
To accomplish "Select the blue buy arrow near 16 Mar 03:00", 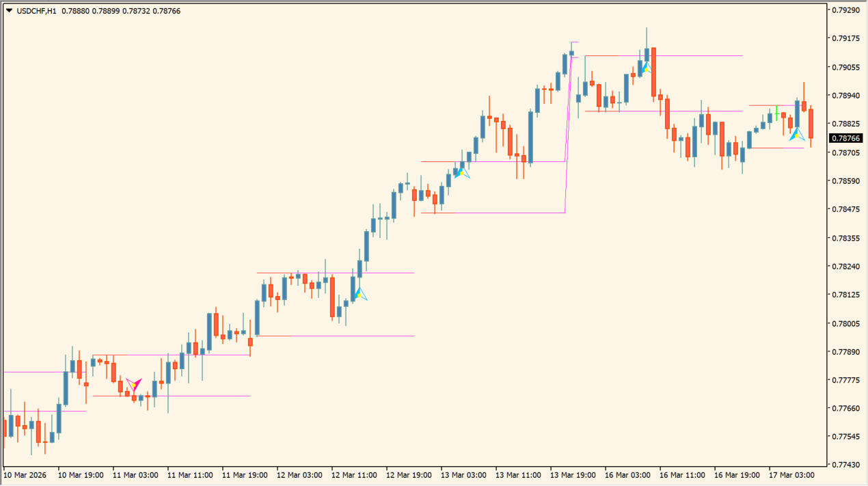I will 645,68.
